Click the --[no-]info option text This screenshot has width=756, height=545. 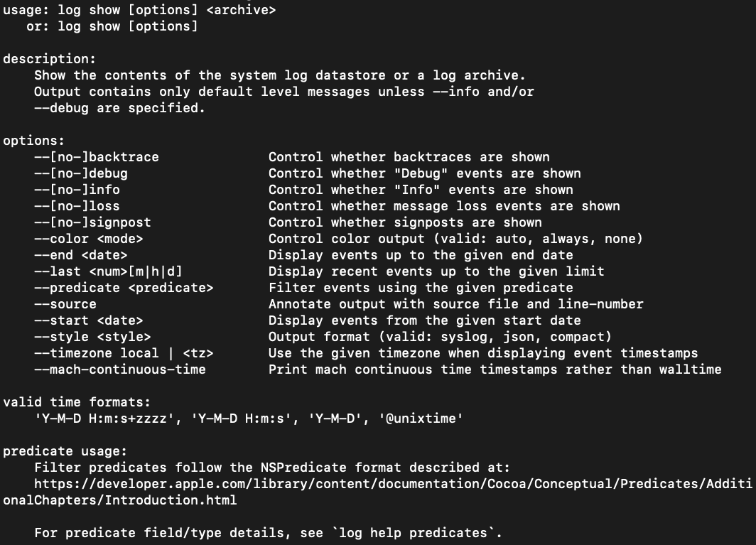pos(77,190)
